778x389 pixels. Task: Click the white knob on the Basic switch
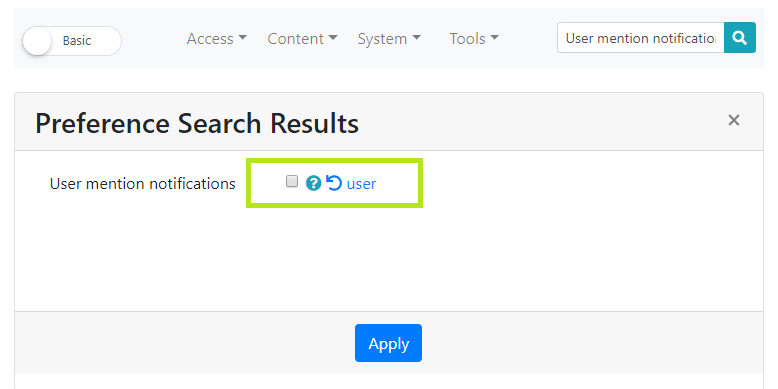click(37, 41)
